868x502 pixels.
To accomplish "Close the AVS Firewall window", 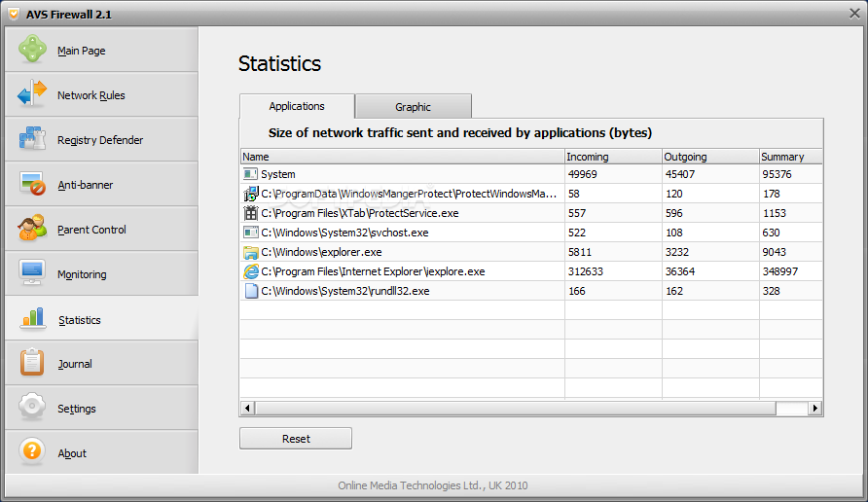I will point(854,14).
